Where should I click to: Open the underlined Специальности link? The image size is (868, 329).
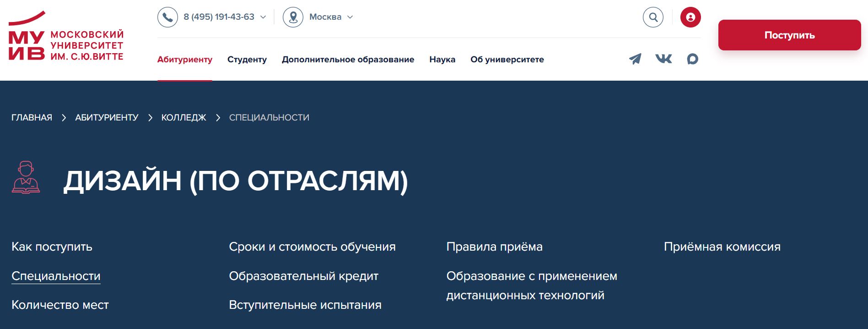pyautogui.click(x=56, y=276)
